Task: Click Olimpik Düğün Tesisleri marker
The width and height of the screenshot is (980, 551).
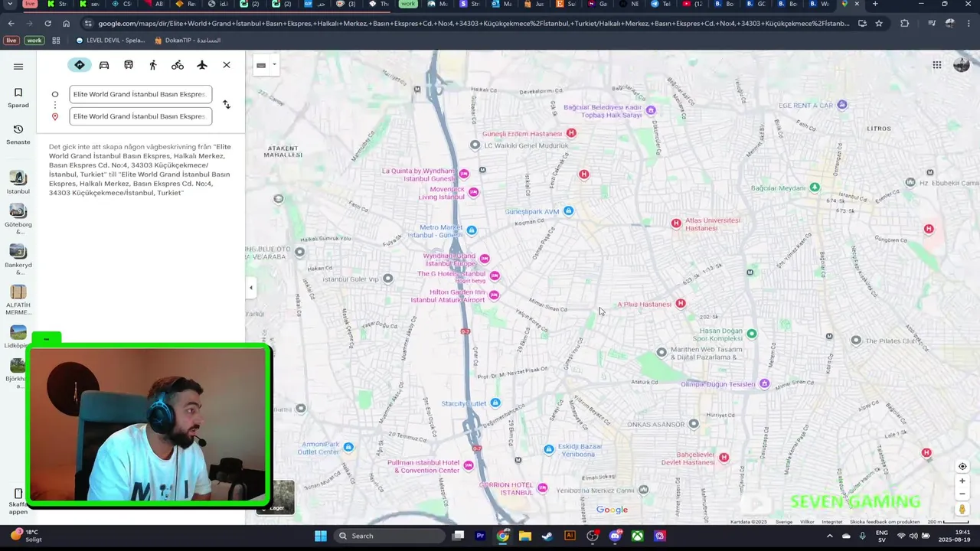Action: tap(764, 383)
